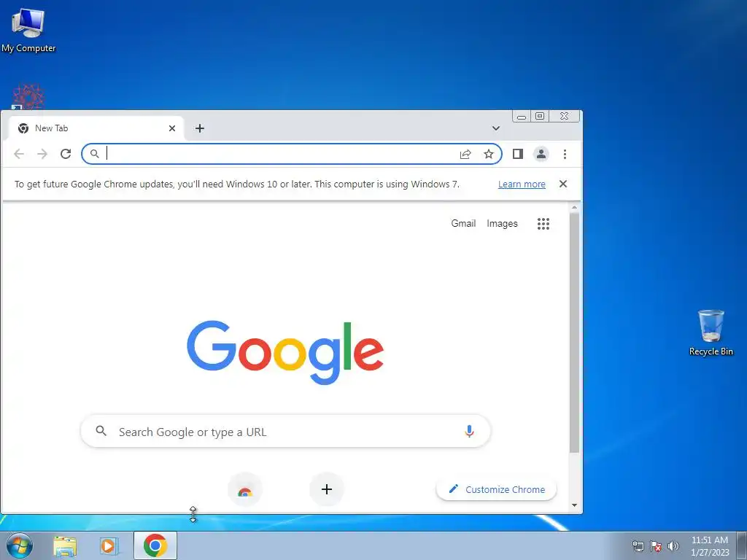Click the Chrome taskbar icon
The height and width of the screenshot is (560, 747).
pos(155,545)
